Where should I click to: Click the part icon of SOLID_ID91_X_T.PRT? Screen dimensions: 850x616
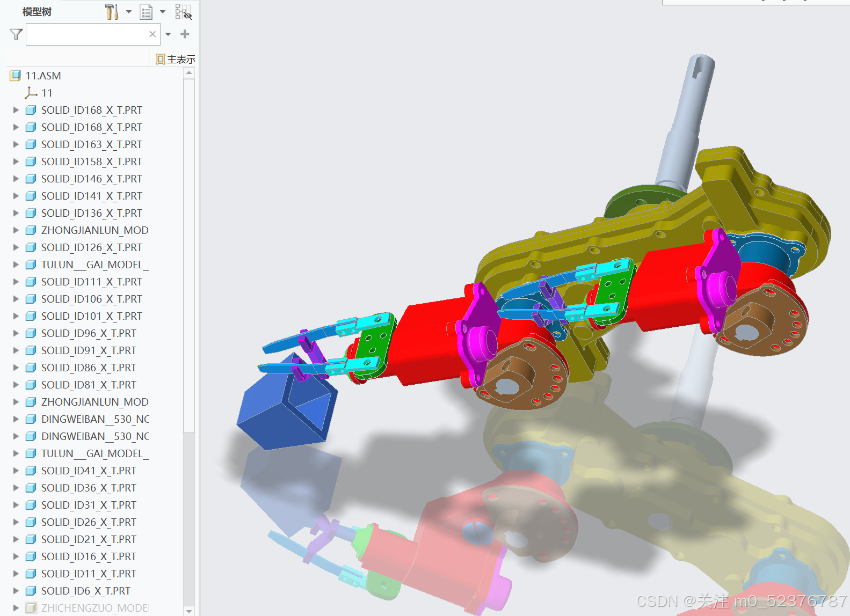coord(31,350)
